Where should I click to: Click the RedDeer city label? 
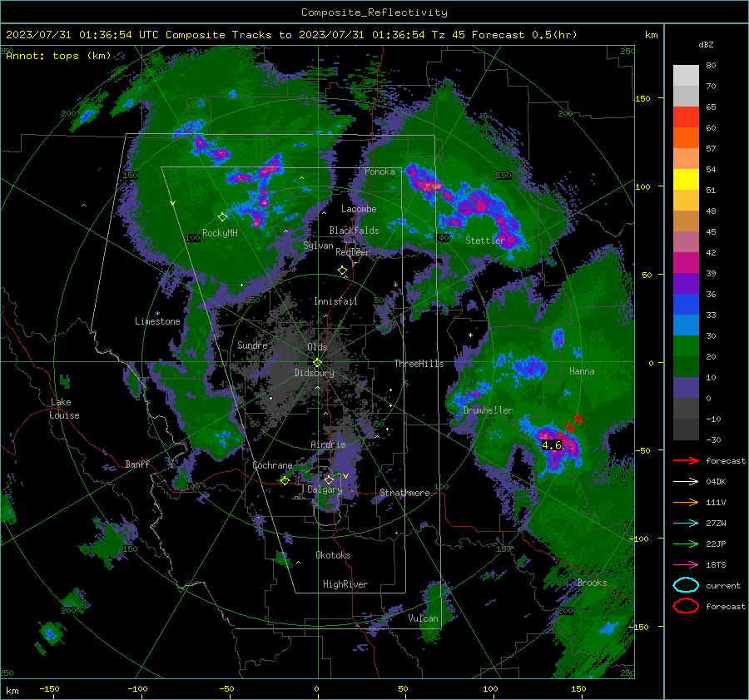click(353, 252)
